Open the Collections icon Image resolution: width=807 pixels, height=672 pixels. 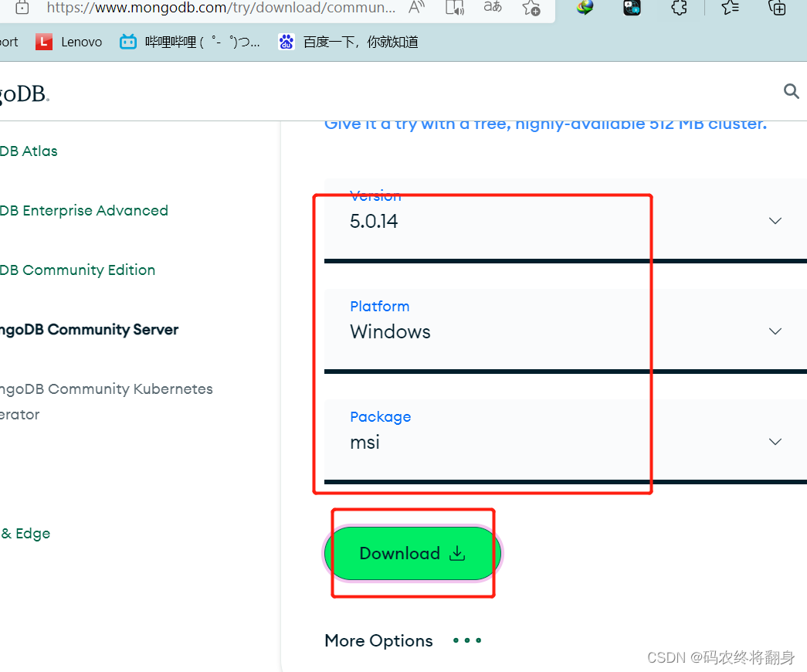(x=777, y=7)
